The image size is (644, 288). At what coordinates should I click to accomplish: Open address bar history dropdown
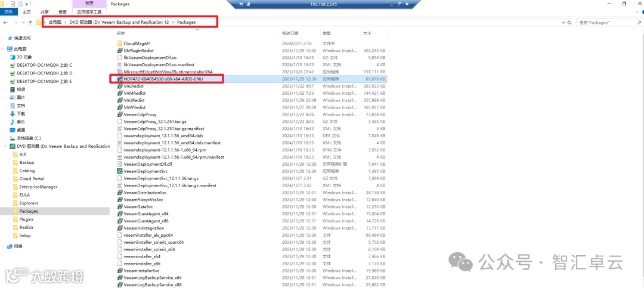coord(563,23)
